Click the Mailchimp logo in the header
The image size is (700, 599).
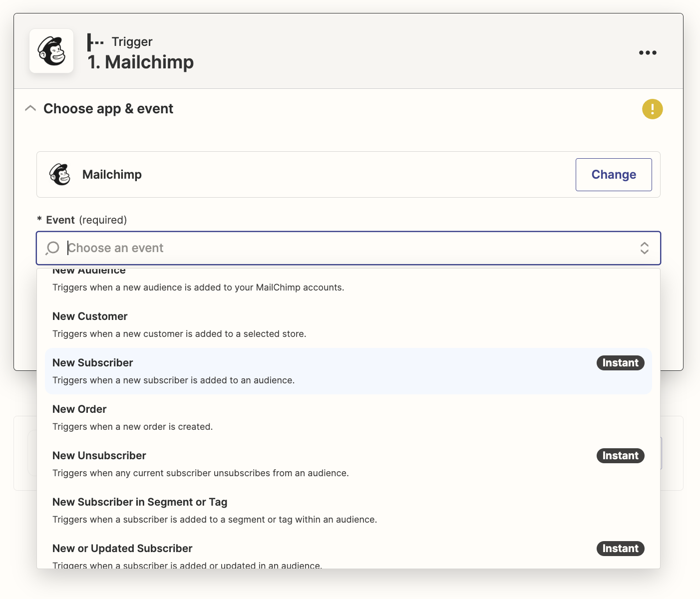pos(51,51)
